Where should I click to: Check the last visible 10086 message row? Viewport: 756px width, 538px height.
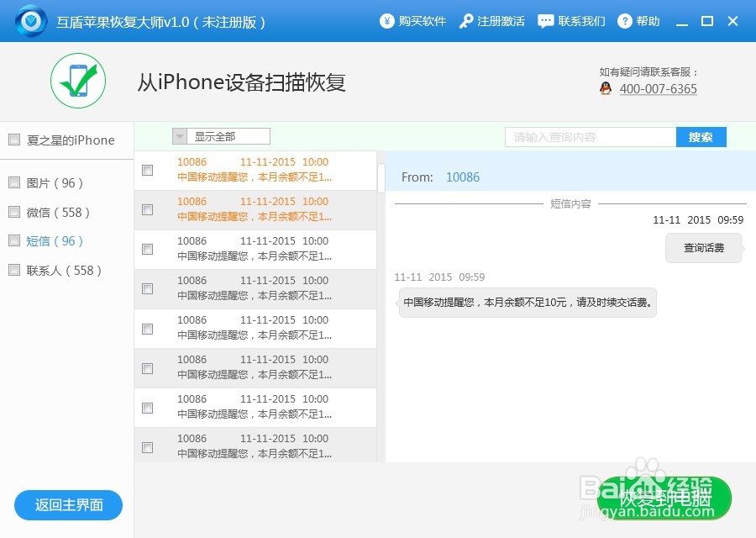tap(148, 448)
